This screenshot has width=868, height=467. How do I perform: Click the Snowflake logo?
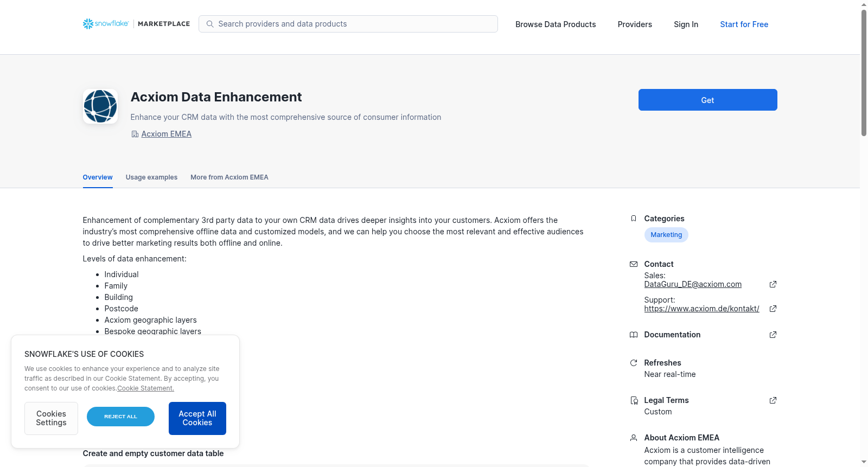pos(106,24)
